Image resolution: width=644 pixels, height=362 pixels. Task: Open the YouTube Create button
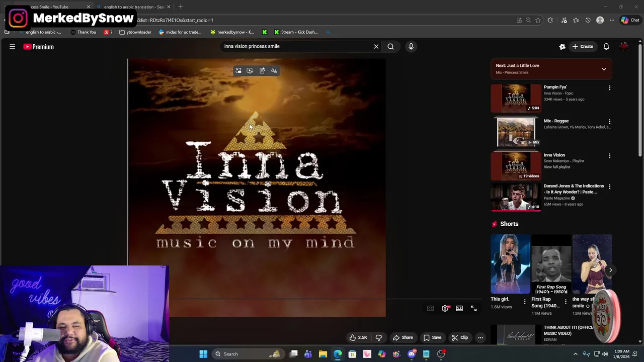click(583, 46)
